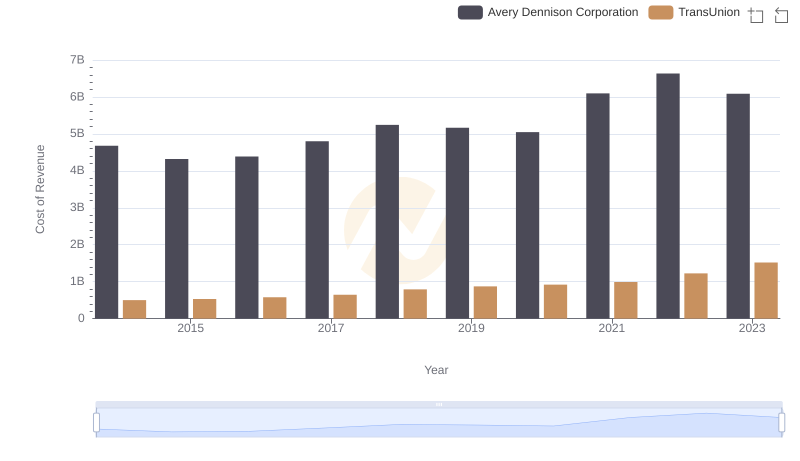This screenshot has height=461, width=800.
Task: Toggle TransUnion legend series
Action: [x=694, y=12]
